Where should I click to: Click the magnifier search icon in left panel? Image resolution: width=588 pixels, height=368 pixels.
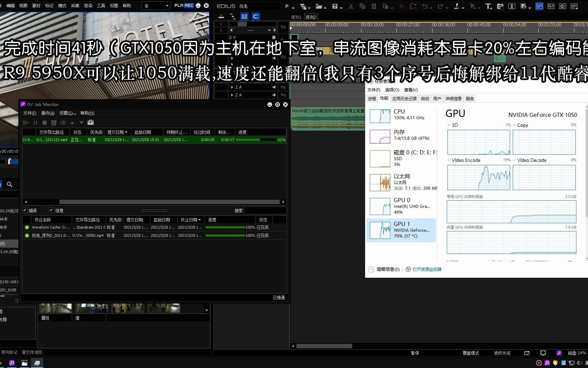pos(10,184)
